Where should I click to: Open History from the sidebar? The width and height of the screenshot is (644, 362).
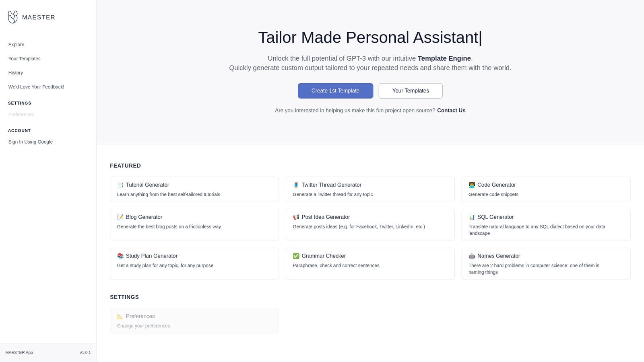point(16,73)
